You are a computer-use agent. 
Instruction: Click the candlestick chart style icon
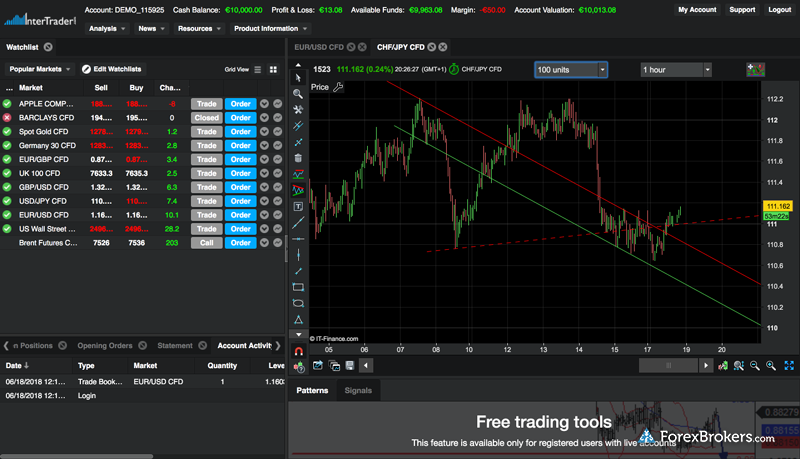click(723, 365)
